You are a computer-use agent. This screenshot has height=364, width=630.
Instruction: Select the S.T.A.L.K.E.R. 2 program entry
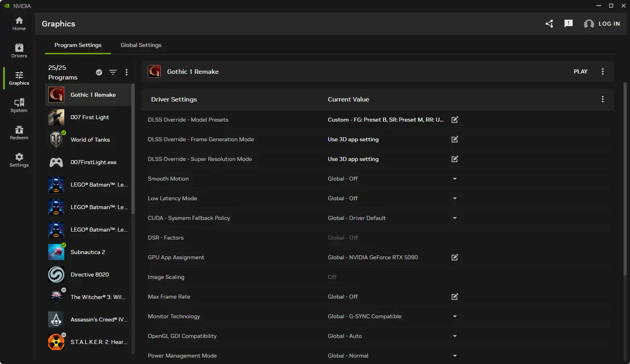[x=88, y=342]
